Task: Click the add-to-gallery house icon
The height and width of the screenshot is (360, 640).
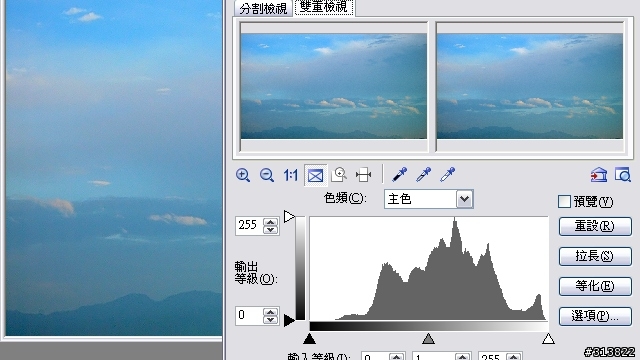Action: (599, 175)
